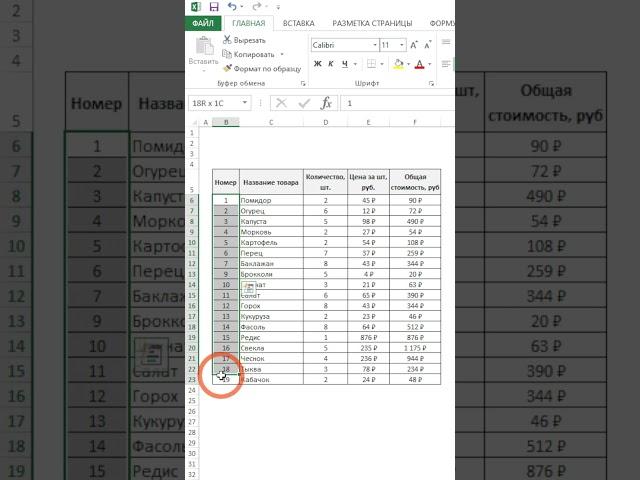Switch to РАЗМЕТКА СТРАНИЦЫ tab
The width and height of the screenshot is (640, 480).
372,23
